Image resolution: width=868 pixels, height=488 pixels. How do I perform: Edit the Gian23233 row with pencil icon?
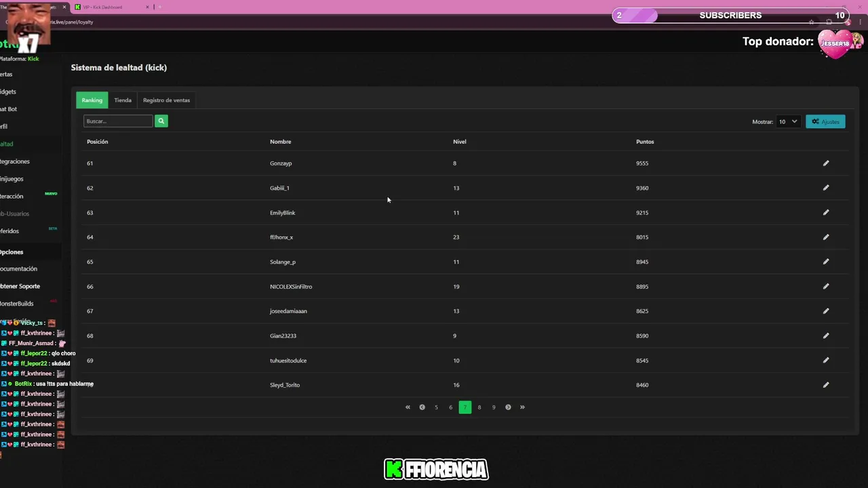826,335
